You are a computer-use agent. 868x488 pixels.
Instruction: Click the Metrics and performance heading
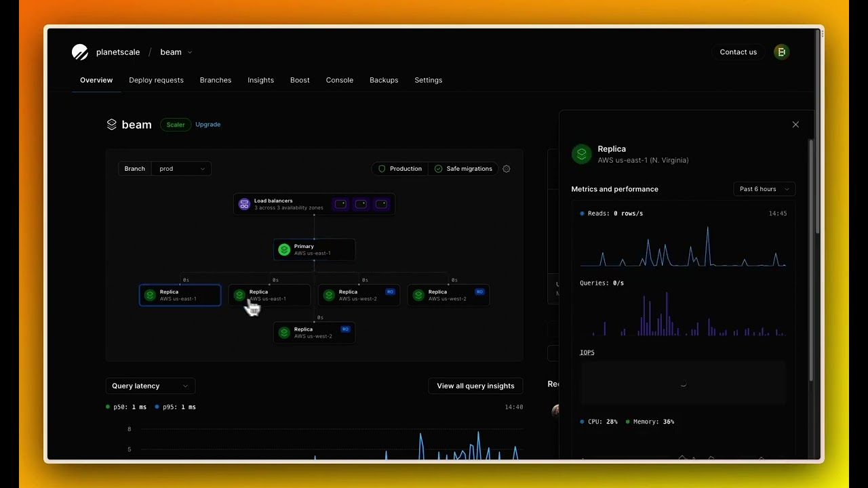(x=615, y=189)
